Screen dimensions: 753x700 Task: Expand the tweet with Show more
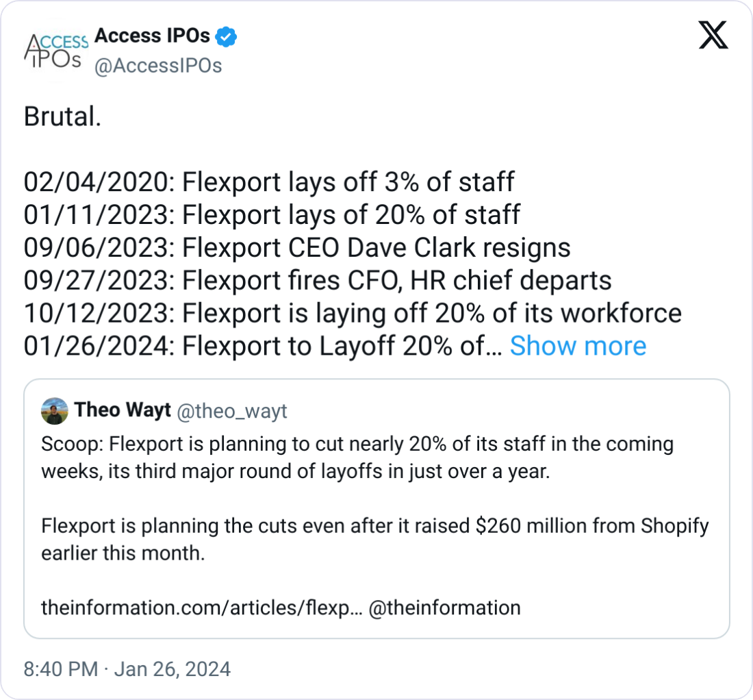click(578, 347)
